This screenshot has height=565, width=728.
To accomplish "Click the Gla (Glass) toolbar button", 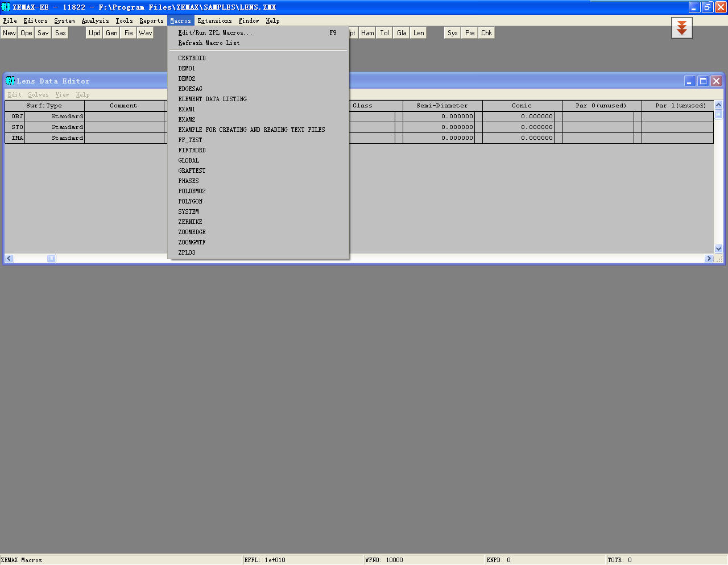I will click(402, 33).
